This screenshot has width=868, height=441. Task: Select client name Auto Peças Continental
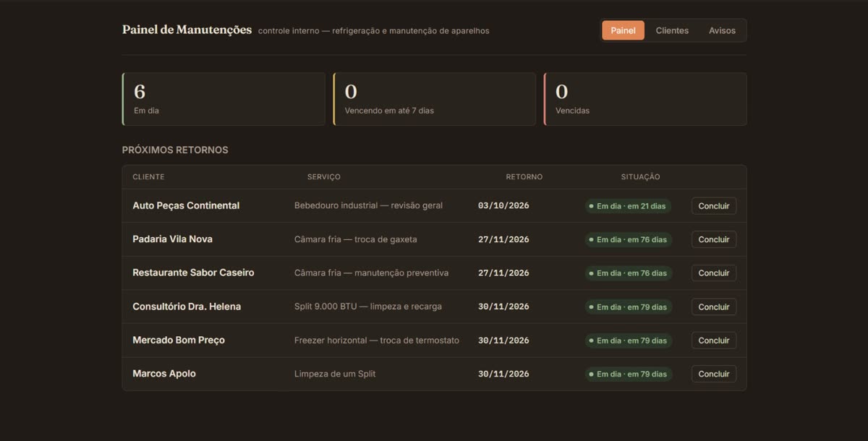186,205
